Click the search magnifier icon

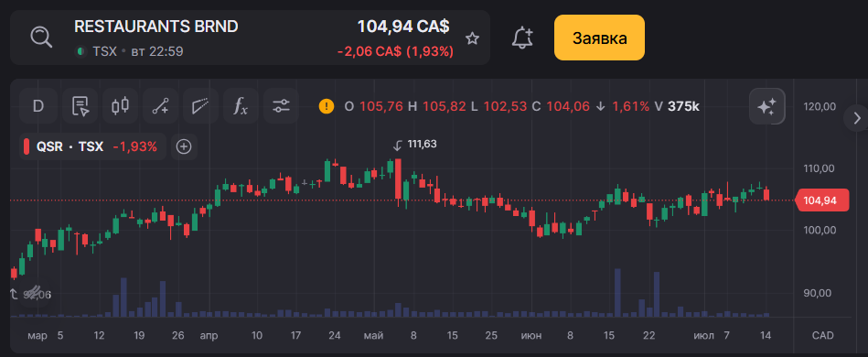point(41,38)
